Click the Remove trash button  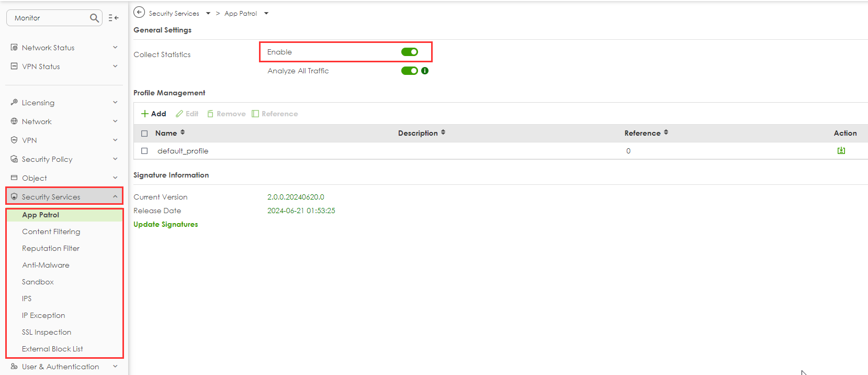(226, 114)
